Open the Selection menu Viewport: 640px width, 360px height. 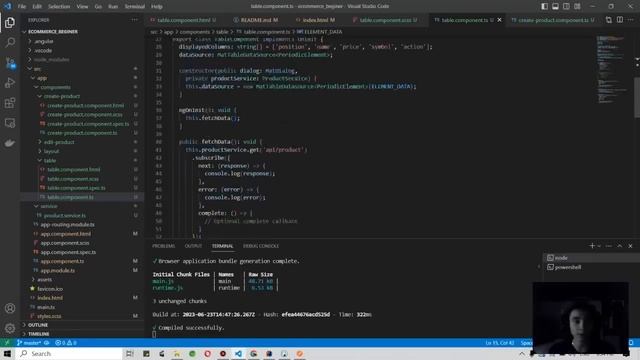point(59,7)
